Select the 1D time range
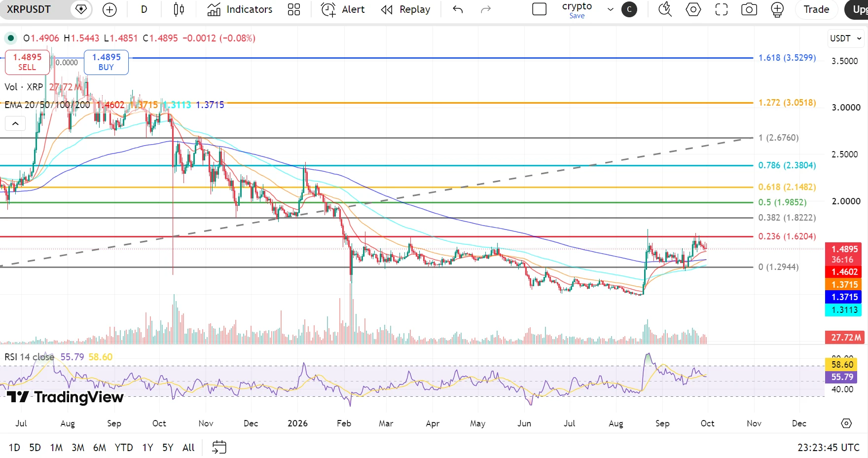Screen dimensions: 868x458 (14, 448)
